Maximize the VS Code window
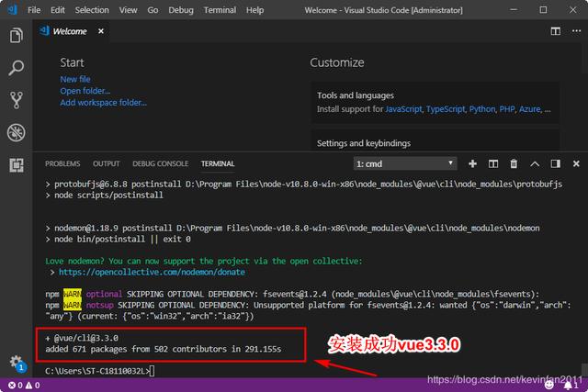This screenshot has width=588, height=392. coord(543,10)
